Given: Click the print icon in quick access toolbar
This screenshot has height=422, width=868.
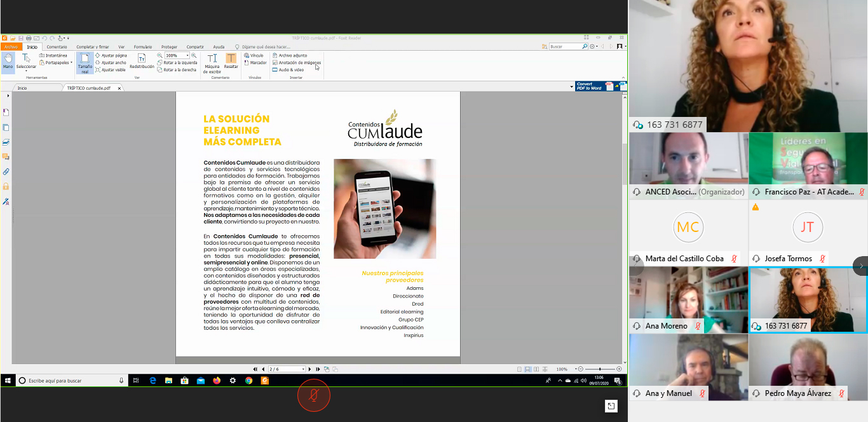Looking at the screenshot, I should (x=29, y=38).
